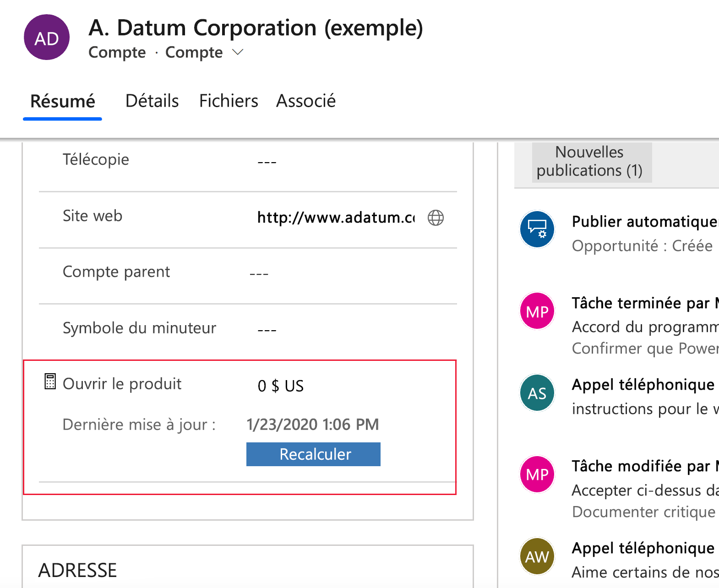Open the Détails tab
719x588 pixels.
[x=152, y=101]
